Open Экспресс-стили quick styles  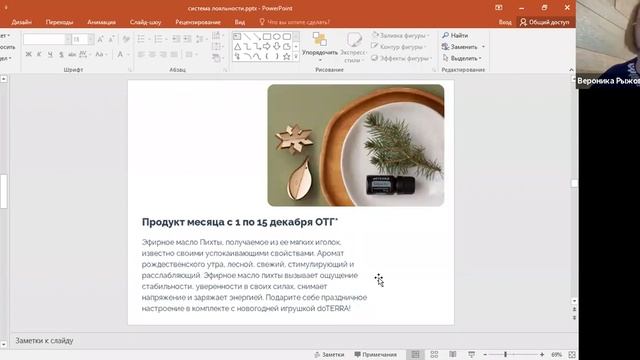coord(354,47)
